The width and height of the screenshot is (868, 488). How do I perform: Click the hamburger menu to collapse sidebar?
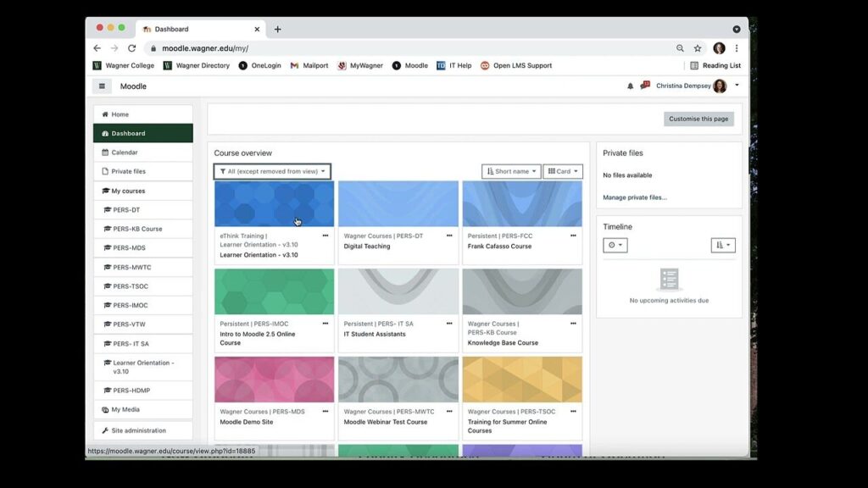[x=102, y=86]
